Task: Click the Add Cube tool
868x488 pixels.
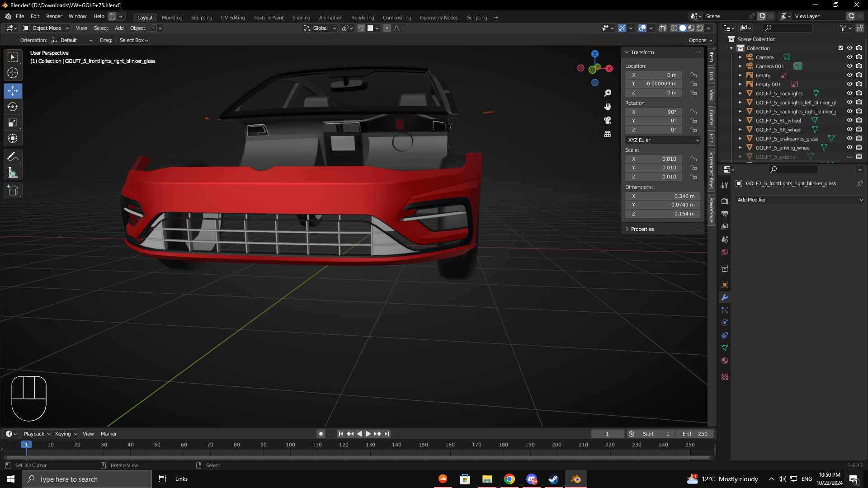Action: 13,191
